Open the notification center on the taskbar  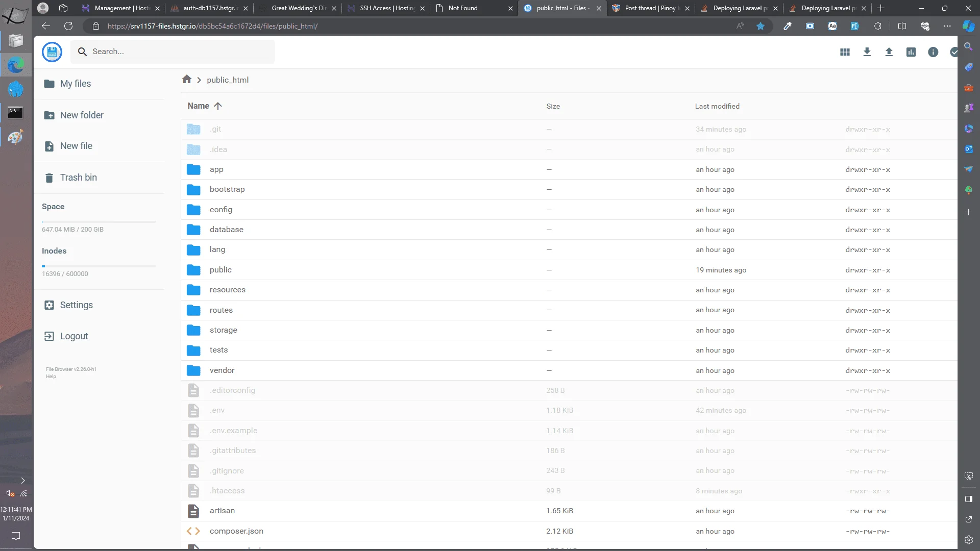point(16,536)
